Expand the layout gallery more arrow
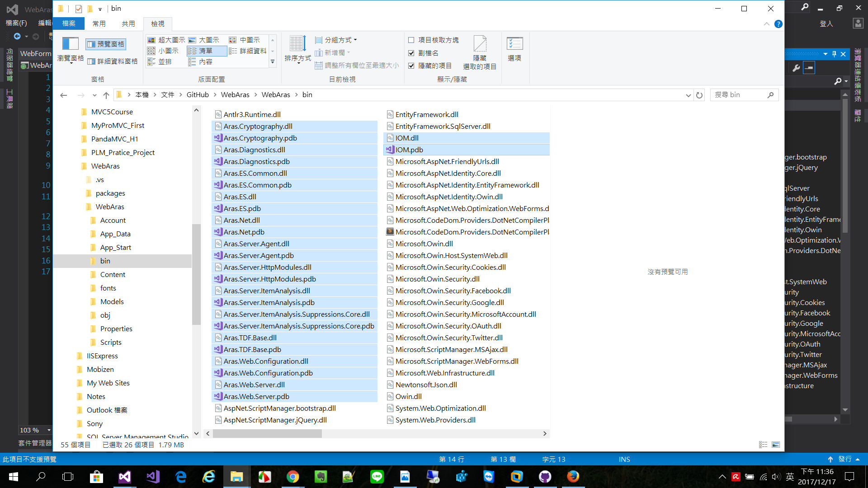868x488 pixels. (x=273, y=62)
